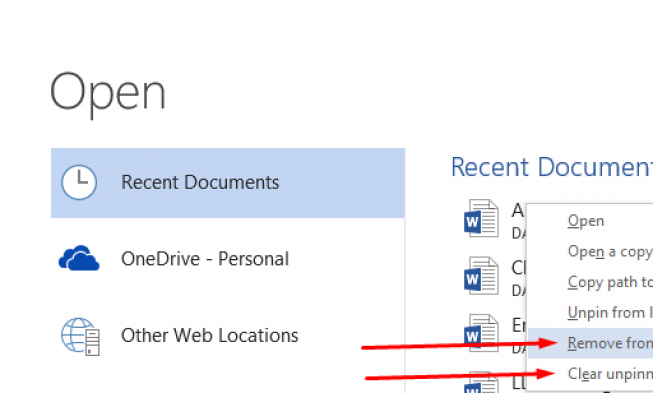Select the Other Web Locations label
The width and height of the screenshot is (653, 393).
(209, 336)
